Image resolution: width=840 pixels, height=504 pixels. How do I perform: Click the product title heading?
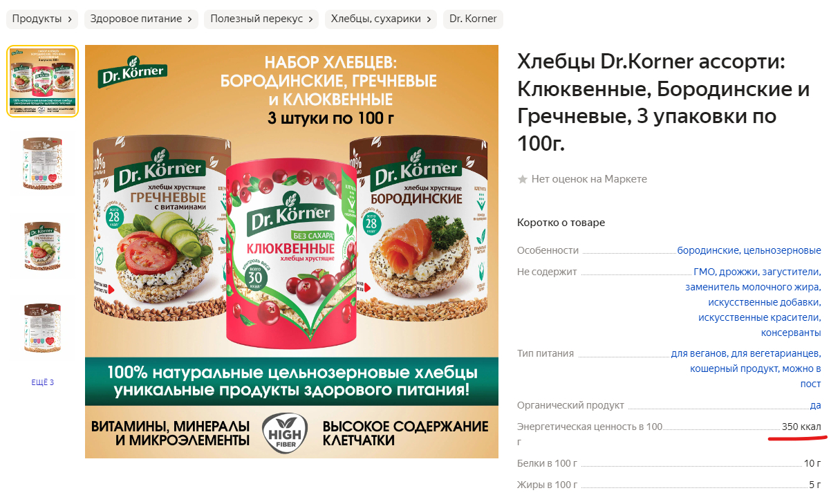point(664,102)
